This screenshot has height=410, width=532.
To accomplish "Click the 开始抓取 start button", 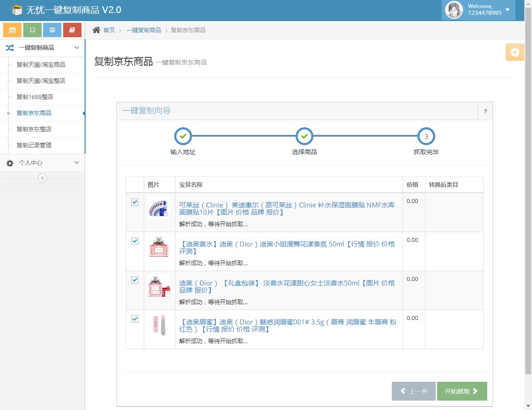I will tap(462, 391).
